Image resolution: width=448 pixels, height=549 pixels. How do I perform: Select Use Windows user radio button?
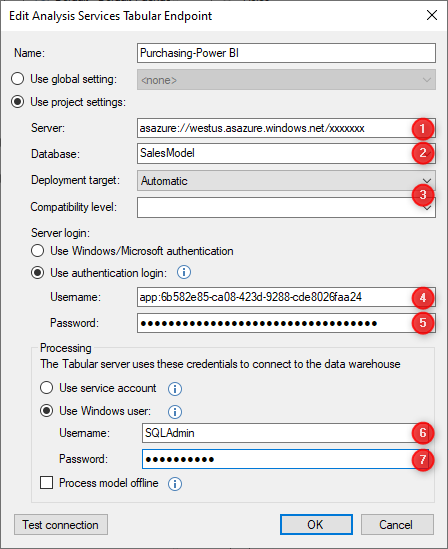click(47, 411)
